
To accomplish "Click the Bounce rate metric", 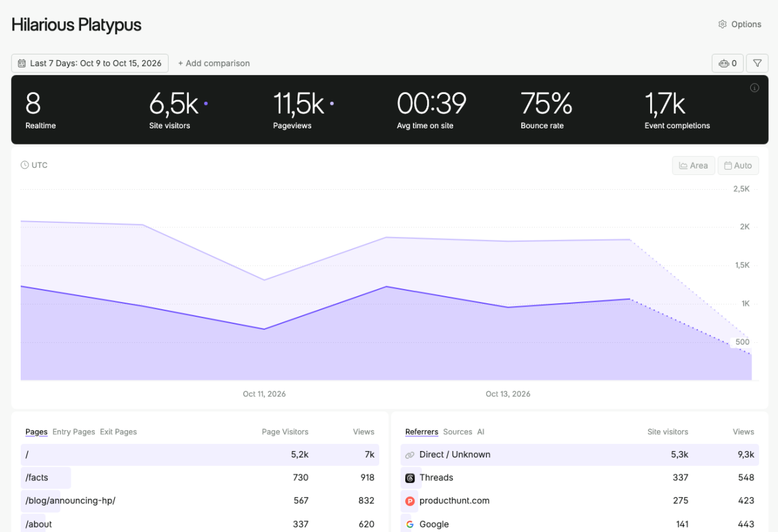I will (x=547, y=110).
